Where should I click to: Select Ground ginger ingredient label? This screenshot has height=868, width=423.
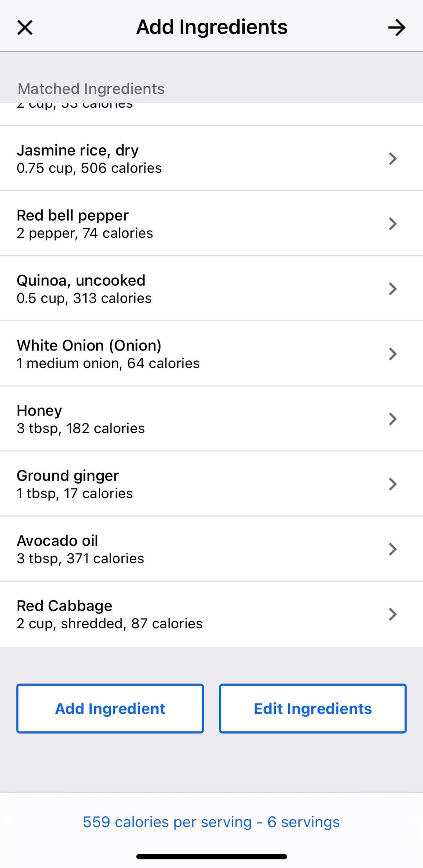pyautogui.click(x=67, y=476)
